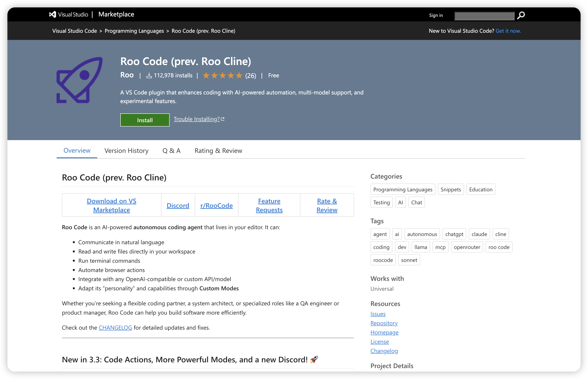The width and height of the screenshot is (588, 379).
Task: Click the Visual Studio logo icon
Action: click(52, 15)
